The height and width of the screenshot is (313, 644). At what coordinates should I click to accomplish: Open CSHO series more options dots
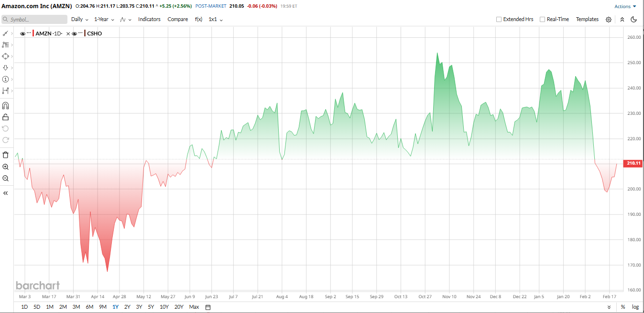pyautogui.click(x=80, y=33)
